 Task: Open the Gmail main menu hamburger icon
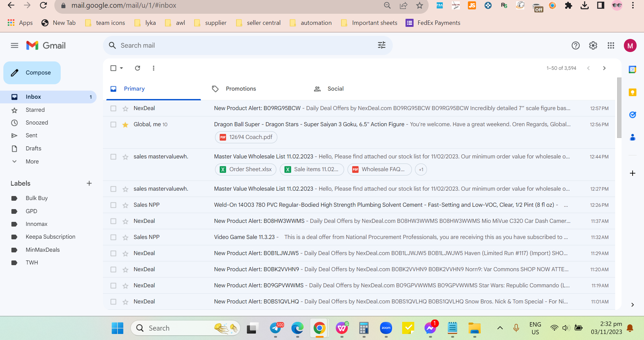coord(14,45)
